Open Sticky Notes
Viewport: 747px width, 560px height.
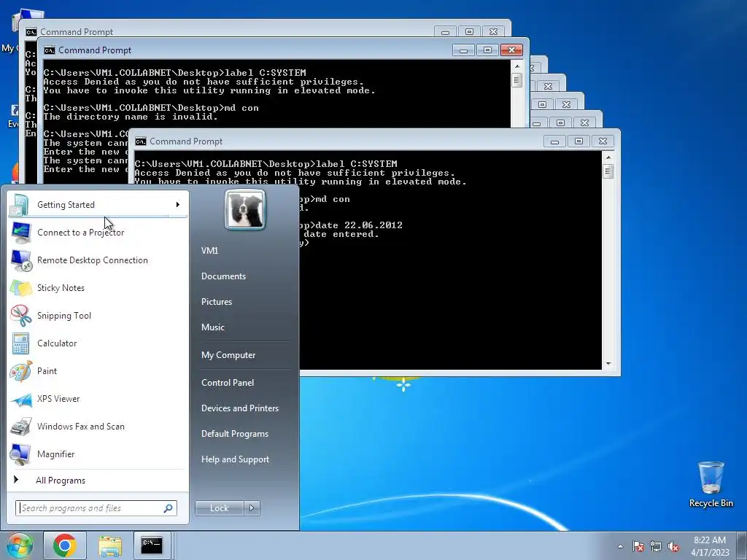[98, 287]
